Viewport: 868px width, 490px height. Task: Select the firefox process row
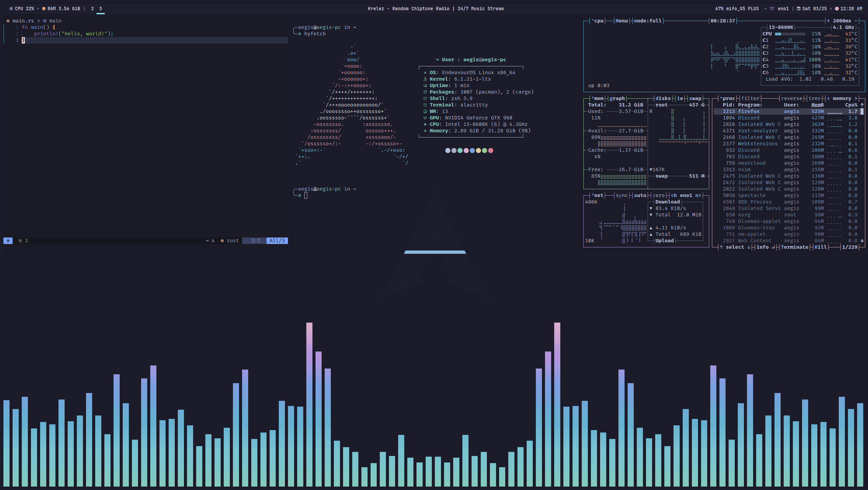(x=749, y=111)
